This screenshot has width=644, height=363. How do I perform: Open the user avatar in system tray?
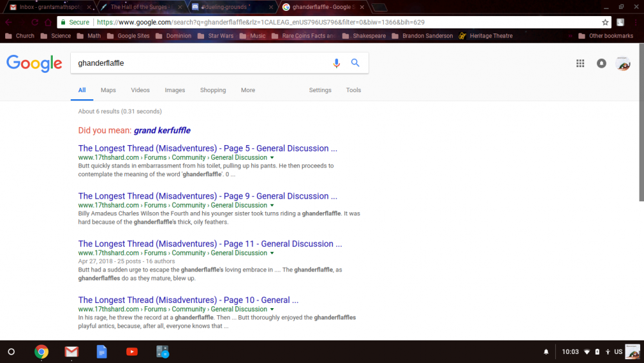point(632,352)
